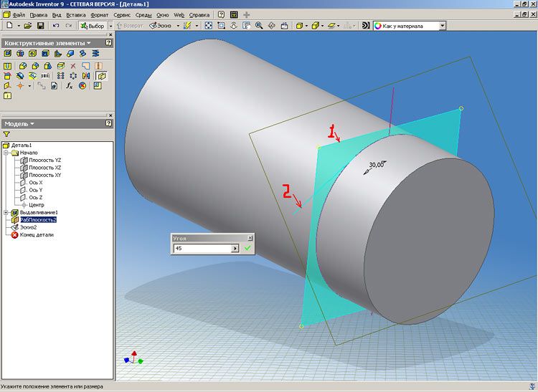Viewport: 538px width, 392px height.
Task: Click the Open file toolbar icon
Action: click(x=28, y=26)
